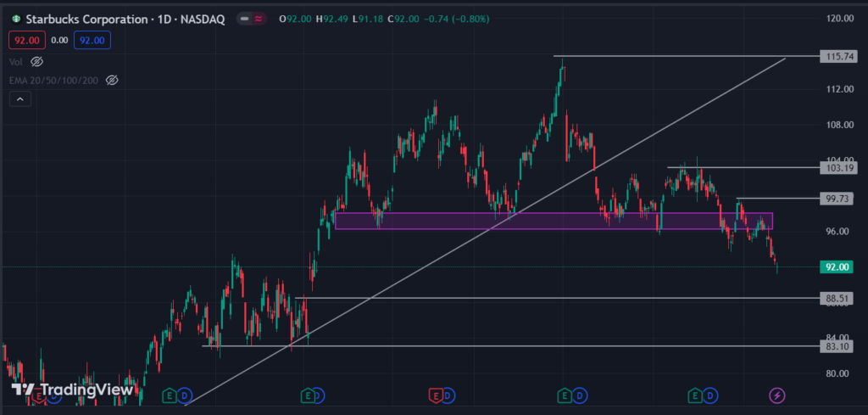Screen dimensions: 868x415
Task: Toggle visibility of the Vol indicator
Action: (x=37, y=61)
